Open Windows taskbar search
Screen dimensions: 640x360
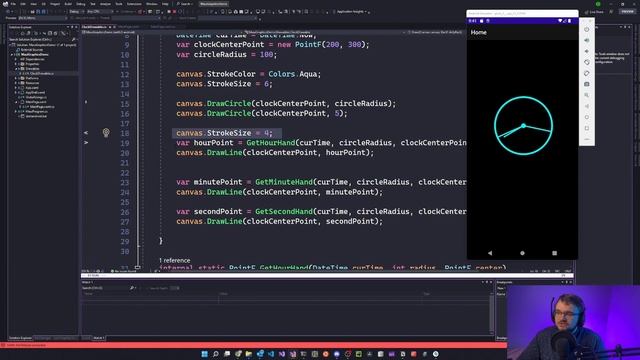(x=216, y=354)
